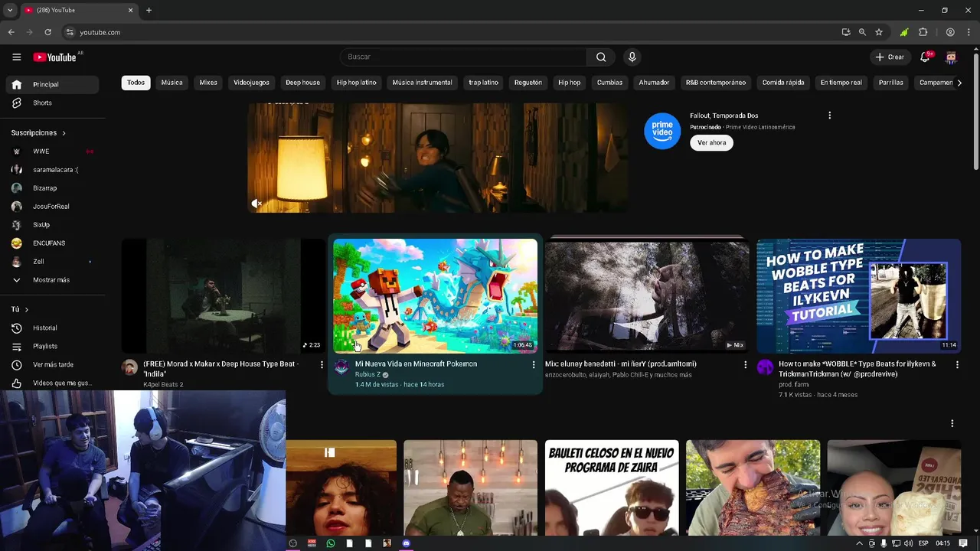Select the Música filter chip
980x551 pixels.
coord(171,83)
